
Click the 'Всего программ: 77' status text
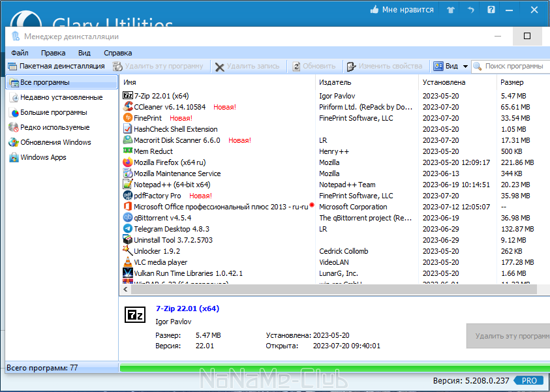[x=42, y=368]
